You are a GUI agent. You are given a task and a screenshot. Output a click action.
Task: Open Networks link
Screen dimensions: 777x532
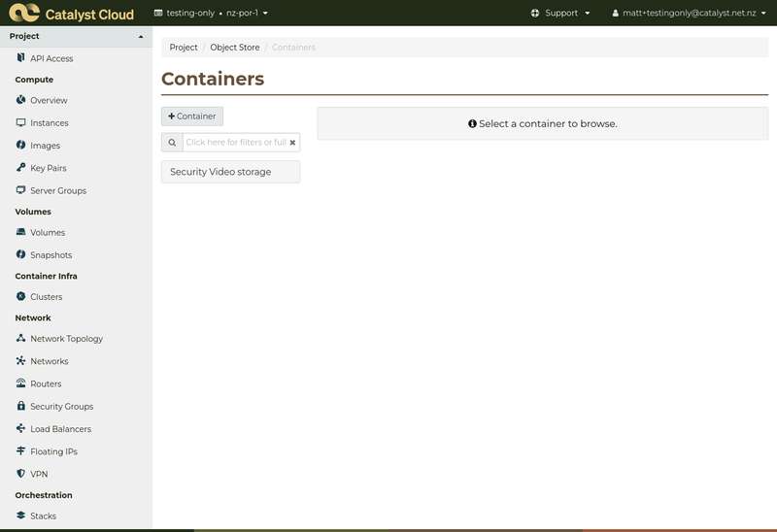click(x=50, y=361)
